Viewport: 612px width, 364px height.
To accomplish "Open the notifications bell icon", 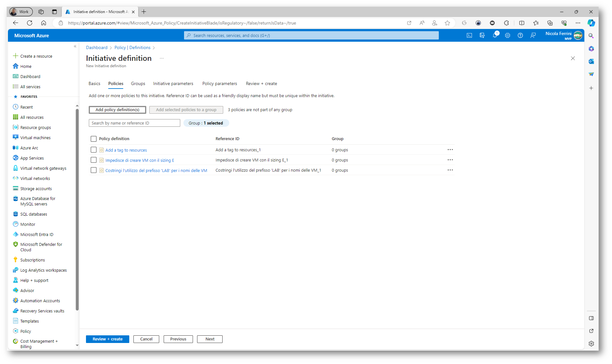I will point(495,35).
